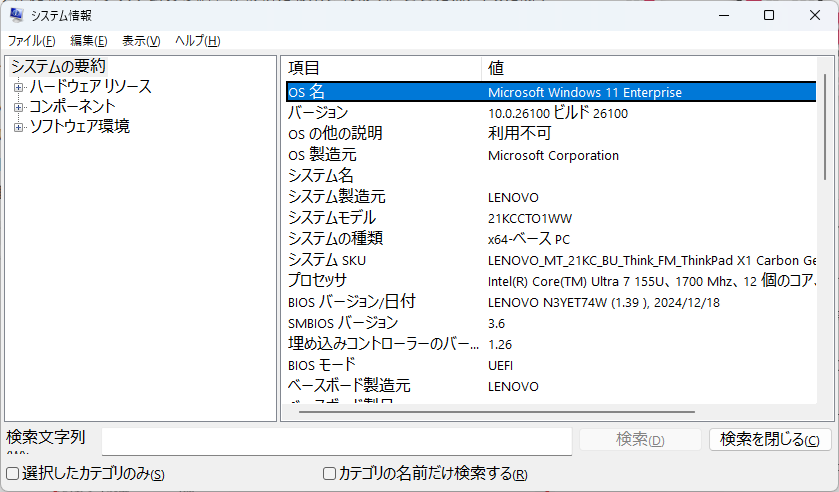Expand the ソフトウェア環境 node
The image size is (839, 492).
[19, 127]
